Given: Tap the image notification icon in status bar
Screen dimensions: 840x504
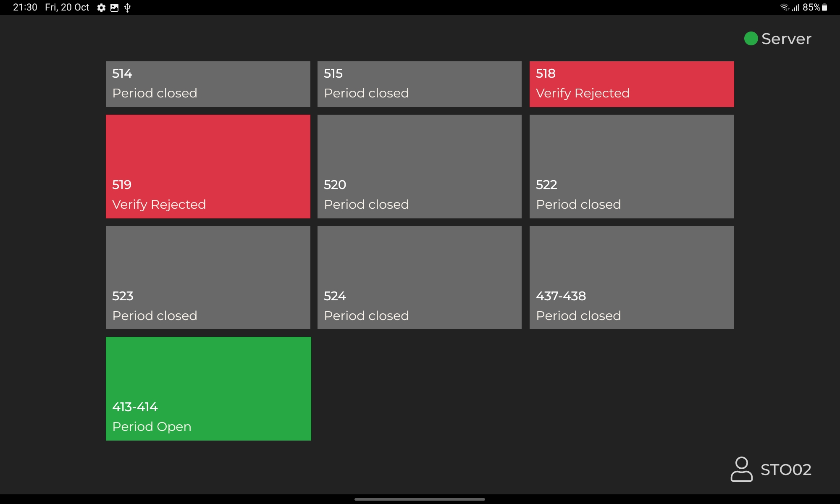Looking at the screenshot, I should 114,8.
